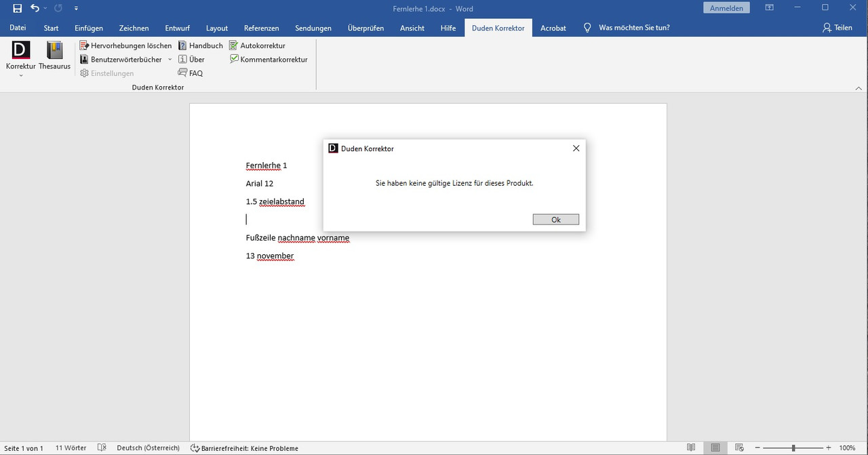This screenshot has height=455, width=868.
Task: Expand the Korrektur dropdown arrow
Action: point(21,75)
